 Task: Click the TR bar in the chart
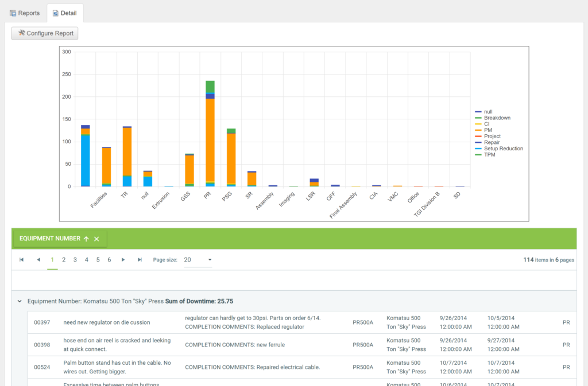pos(127,157)
